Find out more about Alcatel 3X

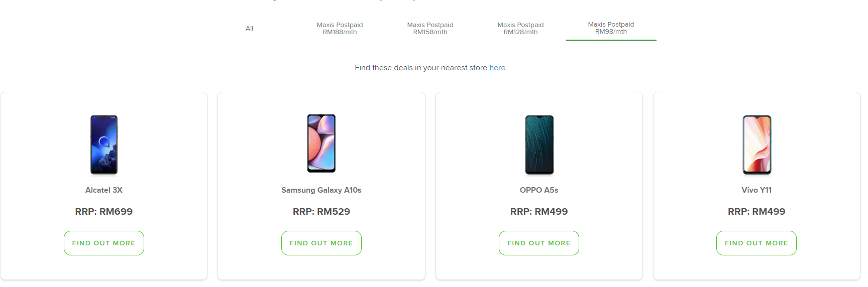coord(104,243)
